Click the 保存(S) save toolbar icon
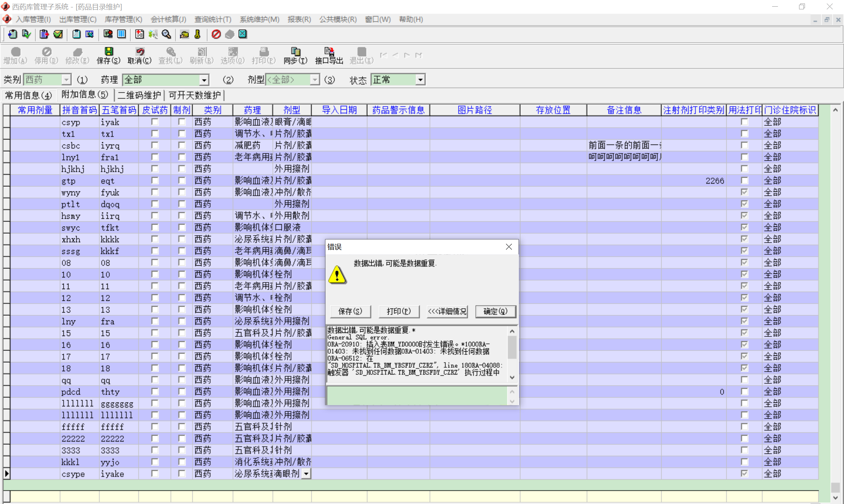The height and width of the screenshot is (504, 844). tap(109, 55)
